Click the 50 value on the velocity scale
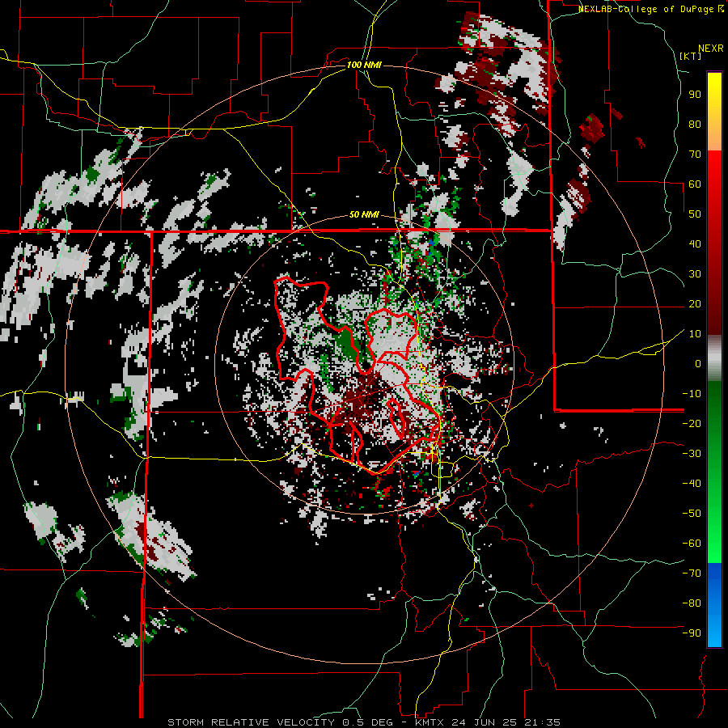728x728 pixels. pos(695,214)
